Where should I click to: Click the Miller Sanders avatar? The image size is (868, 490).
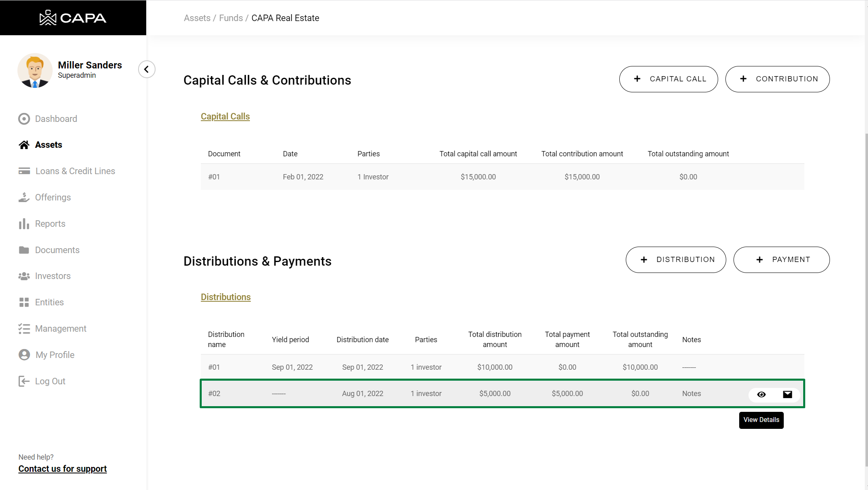click(35, 70)
